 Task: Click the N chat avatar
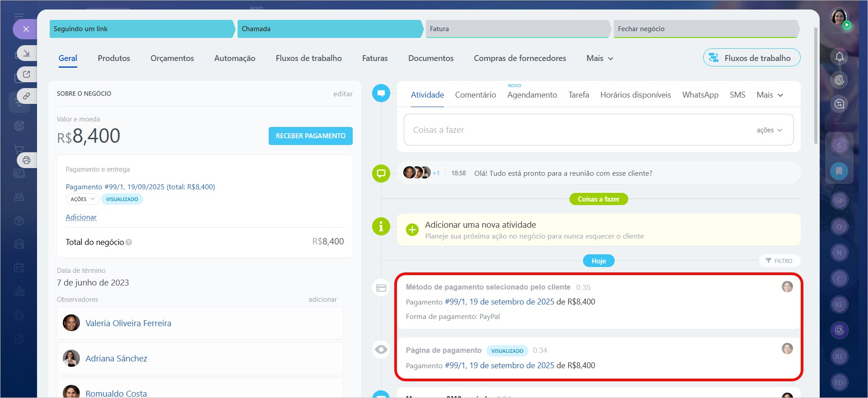(839, 253)
